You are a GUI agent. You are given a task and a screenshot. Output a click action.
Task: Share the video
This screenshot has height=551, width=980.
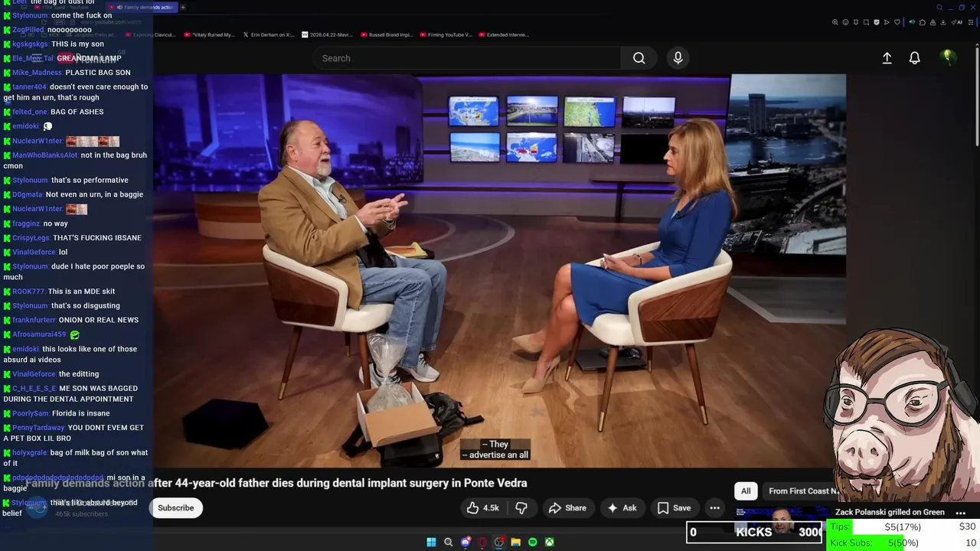pyautogui.click(x=567, y=508)
